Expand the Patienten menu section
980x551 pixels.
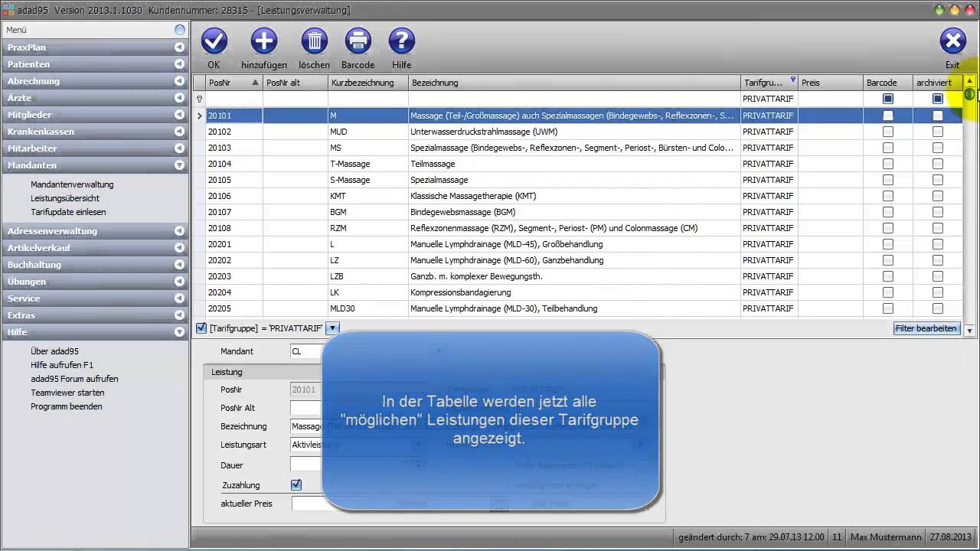pos(179,64)
